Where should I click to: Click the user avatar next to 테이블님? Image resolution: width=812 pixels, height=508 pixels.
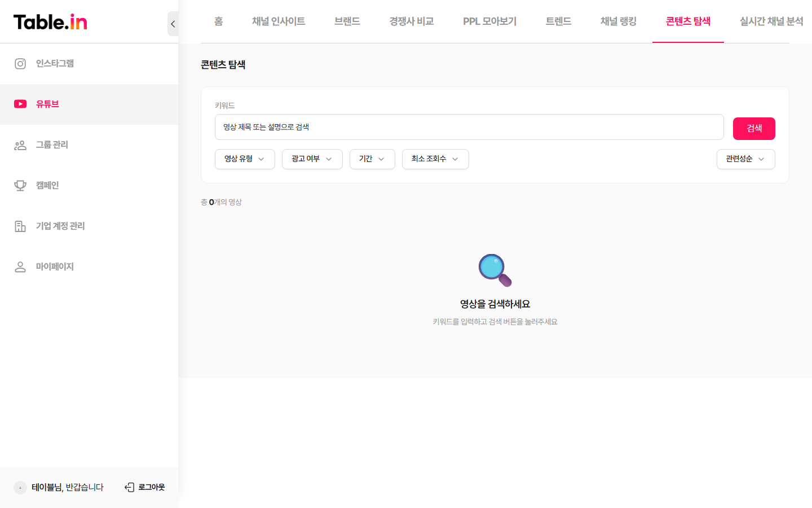click(20, 487)
